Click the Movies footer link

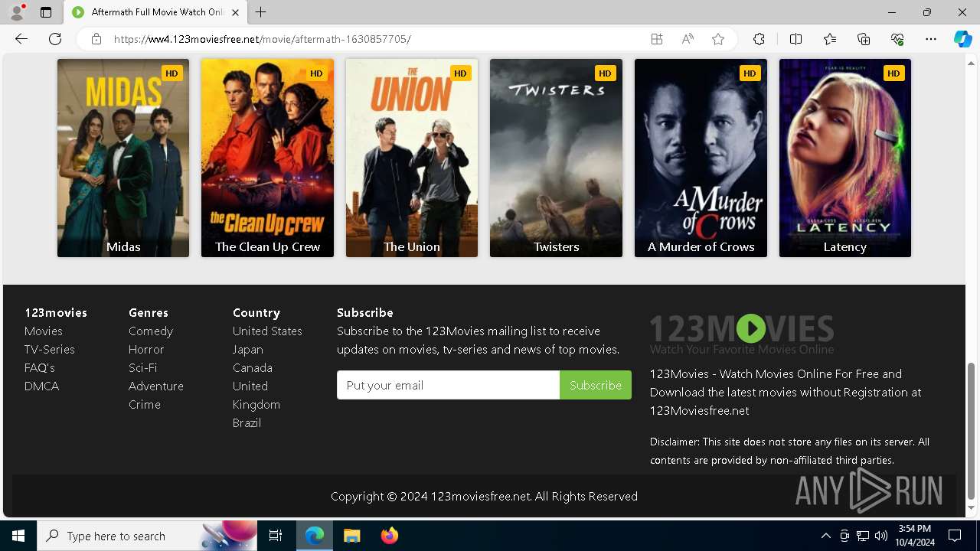pyautogui.click(x=44, y=331)
